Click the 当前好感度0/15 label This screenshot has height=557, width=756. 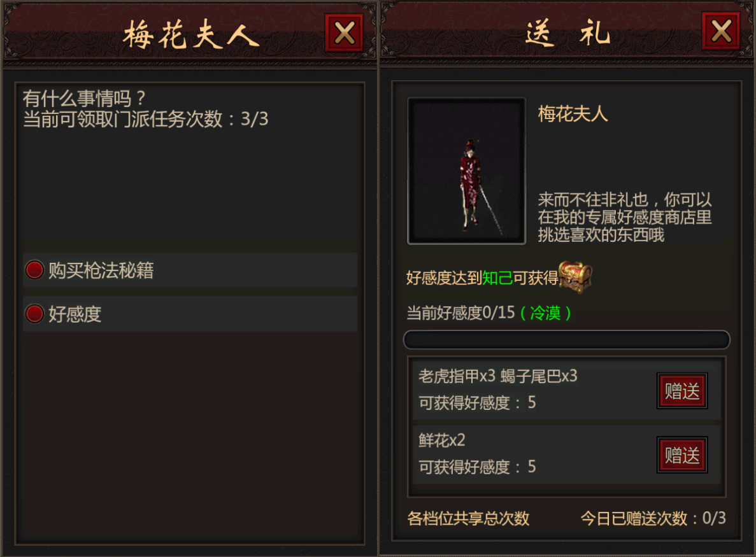[x=461, y=313]
